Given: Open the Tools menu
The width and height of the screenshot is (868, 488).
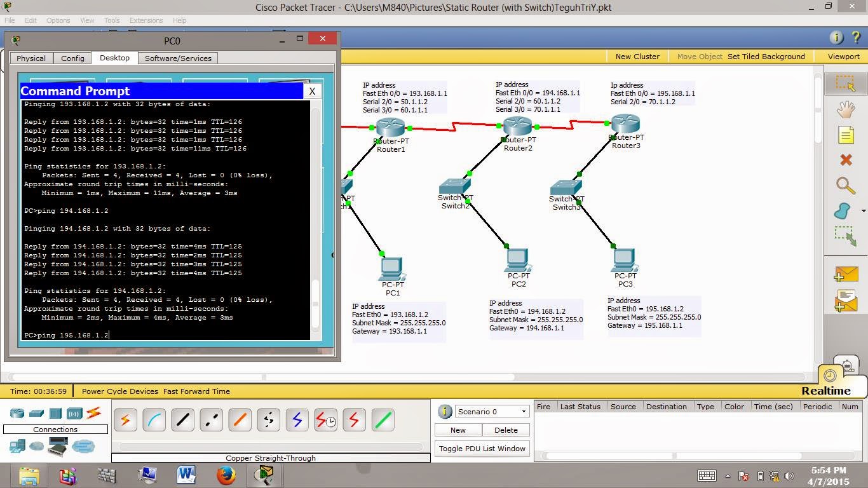Looking at the screenshot, I should point(112,20).
